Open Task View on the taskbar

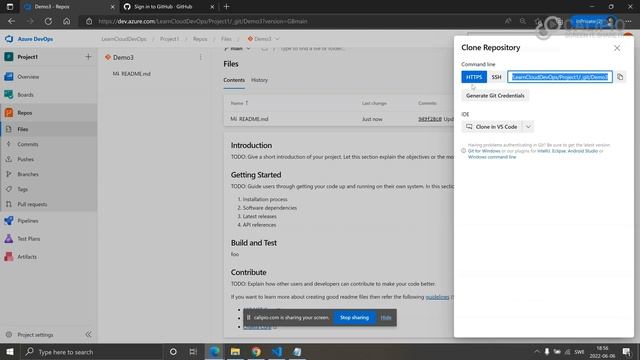click(193, 351)
